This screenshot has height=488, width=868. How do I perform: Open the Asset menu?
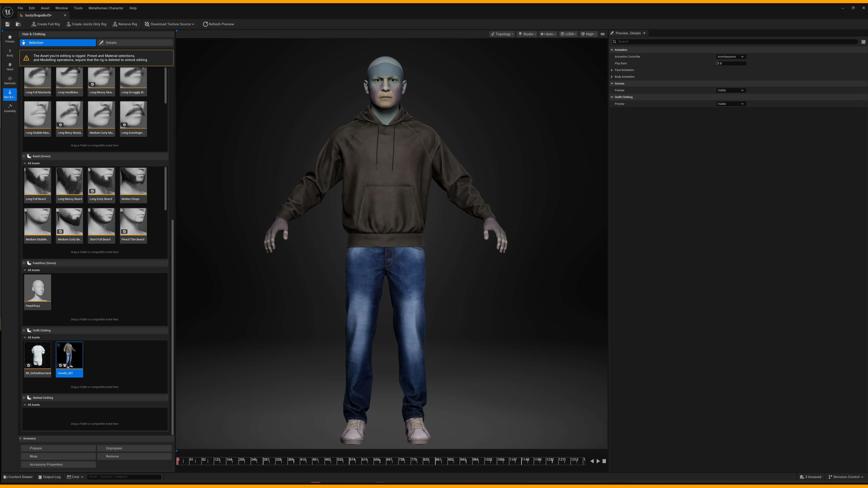[45, 8]
